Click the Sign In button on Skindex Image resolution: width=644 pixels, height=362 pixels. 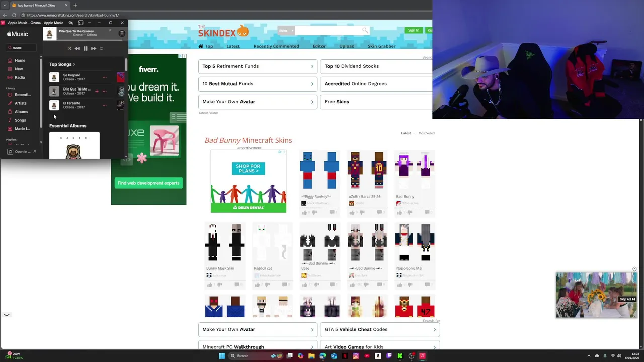414,30
